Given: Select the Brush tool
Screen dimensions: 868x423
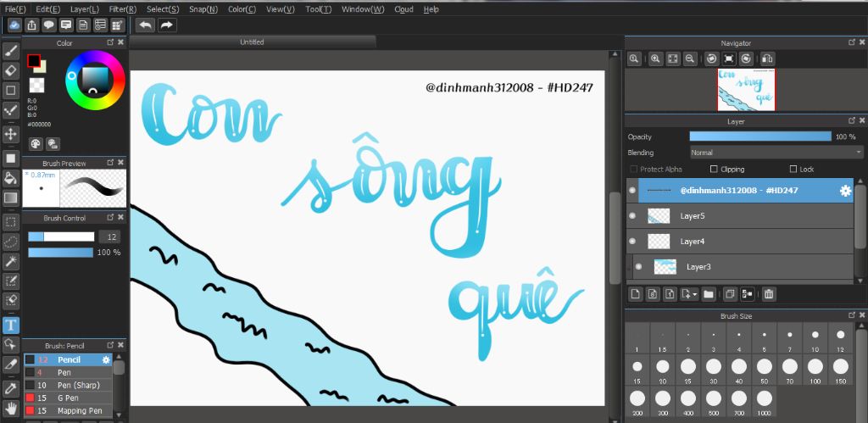Looking at the screenshot, I should click(10, 51).
